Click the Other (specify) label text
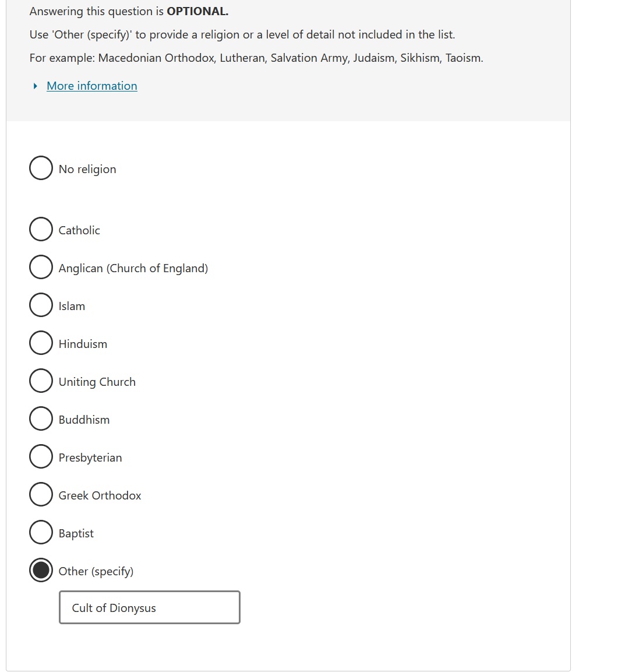The height and width of the screenshot is (672, 625). point(96,572)
